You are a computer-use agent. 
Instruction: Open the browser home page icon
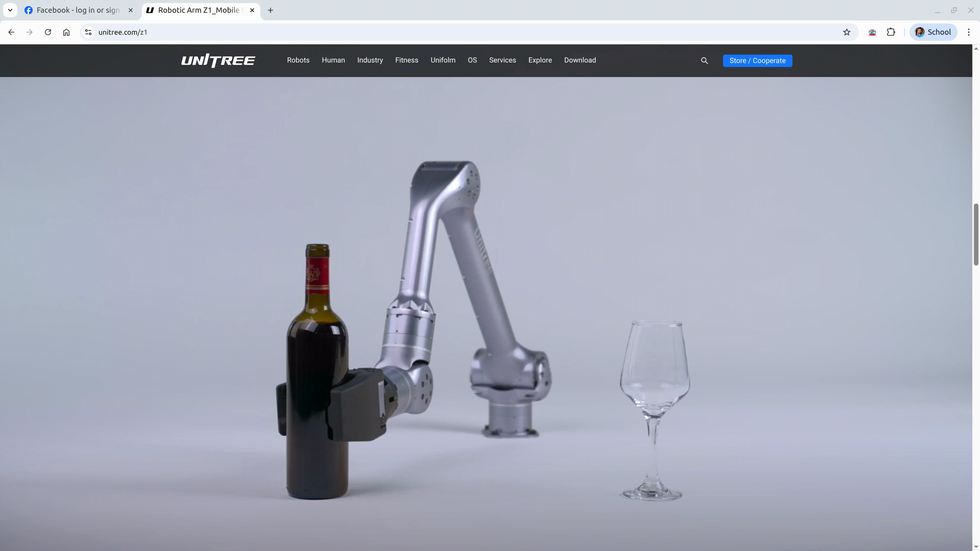(66, 32)
